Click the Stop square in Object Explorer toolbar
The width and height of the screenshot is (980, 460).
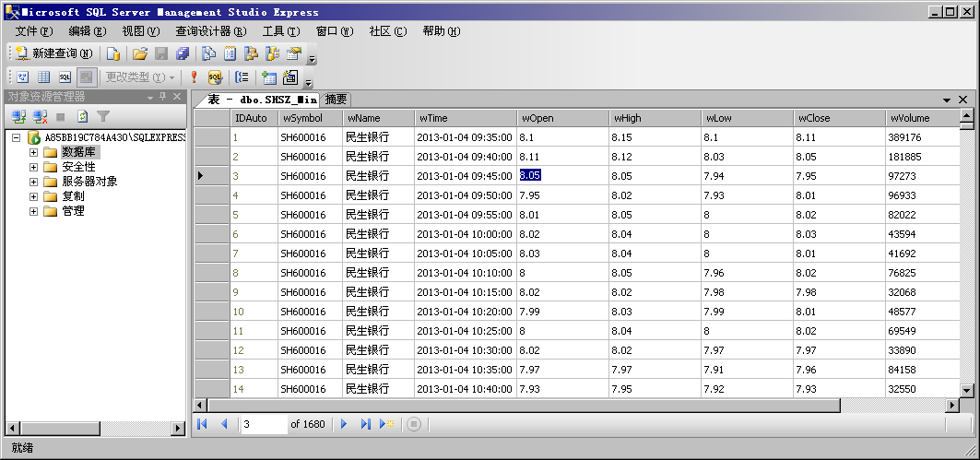tap(61, 116)
